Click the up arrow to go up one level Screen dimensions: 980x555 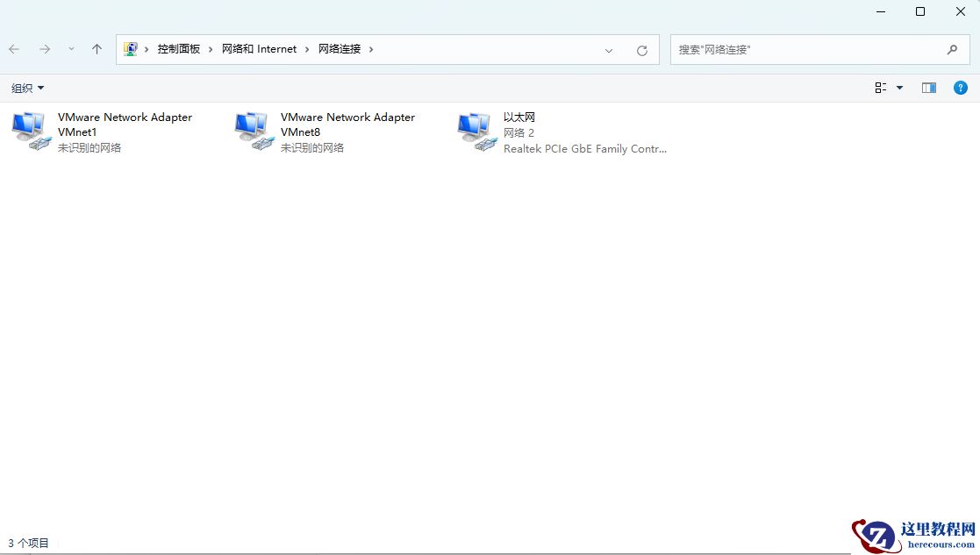97,49
